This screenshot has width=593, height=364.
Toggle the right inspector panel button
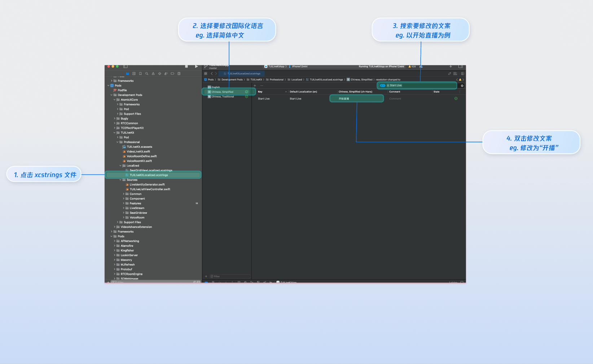pyautogui.click(x=461, y=67)
